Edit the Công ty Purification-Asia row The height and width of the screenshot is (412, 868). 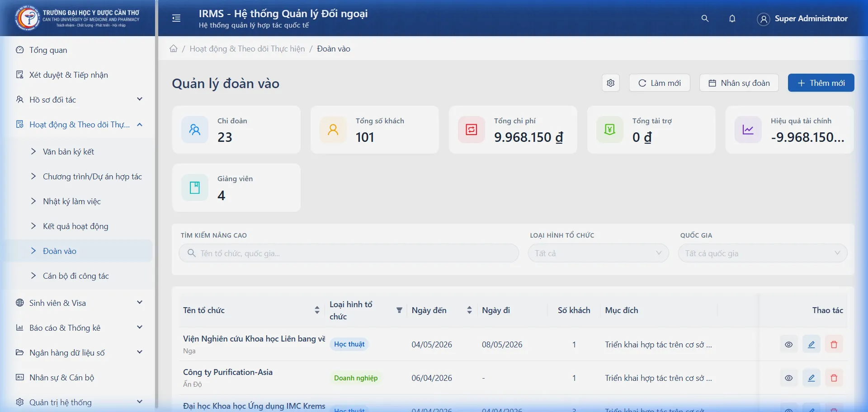pyautogui.click(x=811, y=378)
